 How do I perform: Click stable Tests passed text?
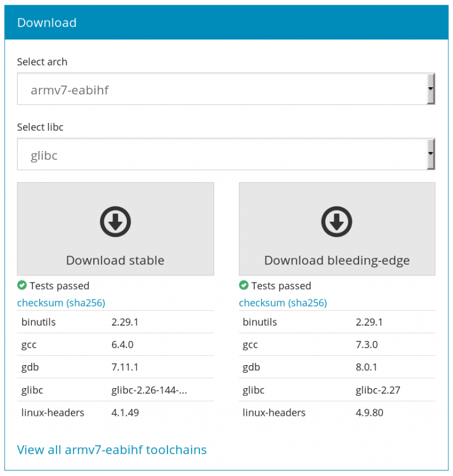60,285
